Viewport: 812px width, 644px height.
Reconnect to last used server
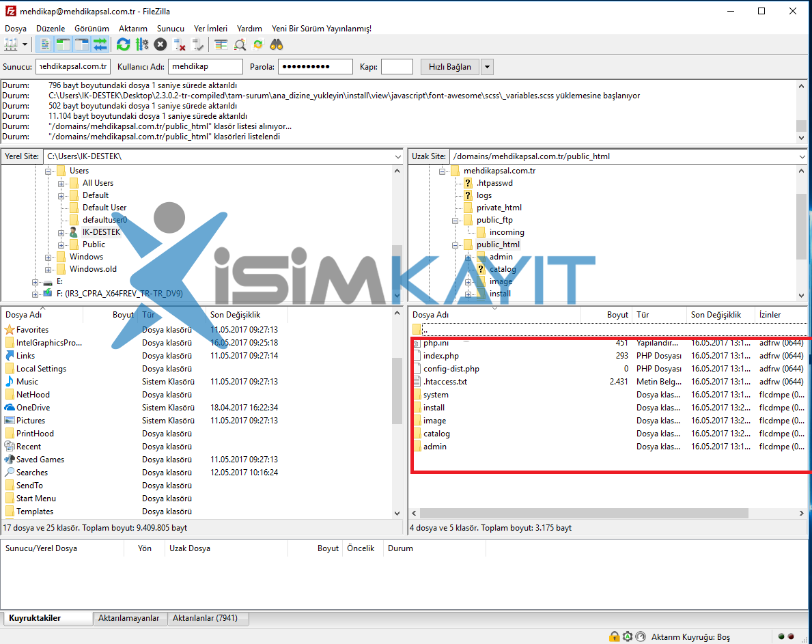(x=198, y=44)
